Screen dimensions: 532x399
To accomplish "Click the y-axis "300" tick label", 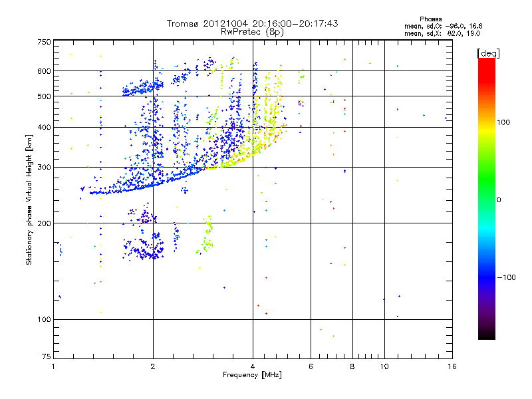I will (x=45, y=167).
